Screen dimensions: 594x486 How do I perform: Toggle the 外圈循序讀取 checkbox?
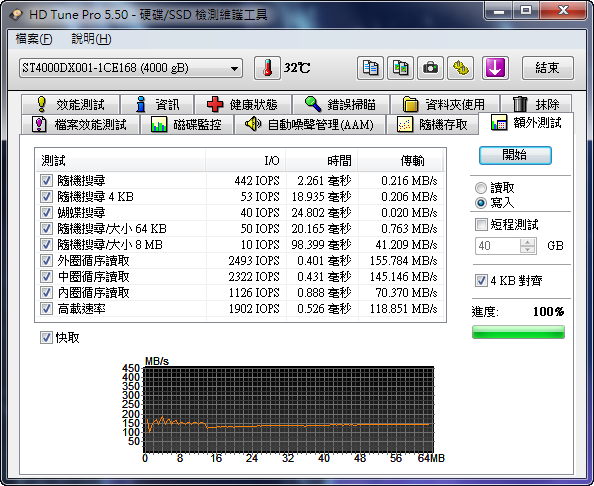46,261
